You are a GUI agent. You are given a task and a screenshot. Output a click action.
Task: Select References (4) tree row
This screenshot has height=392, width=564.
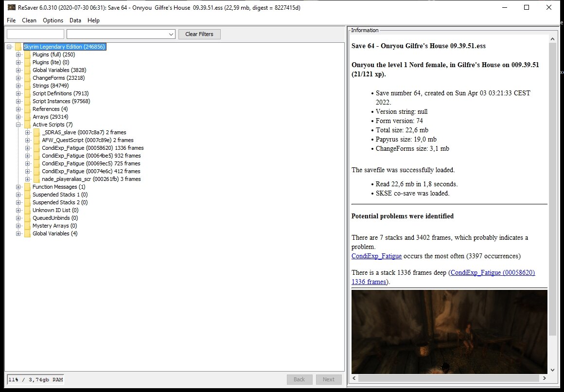click(50, 109)
